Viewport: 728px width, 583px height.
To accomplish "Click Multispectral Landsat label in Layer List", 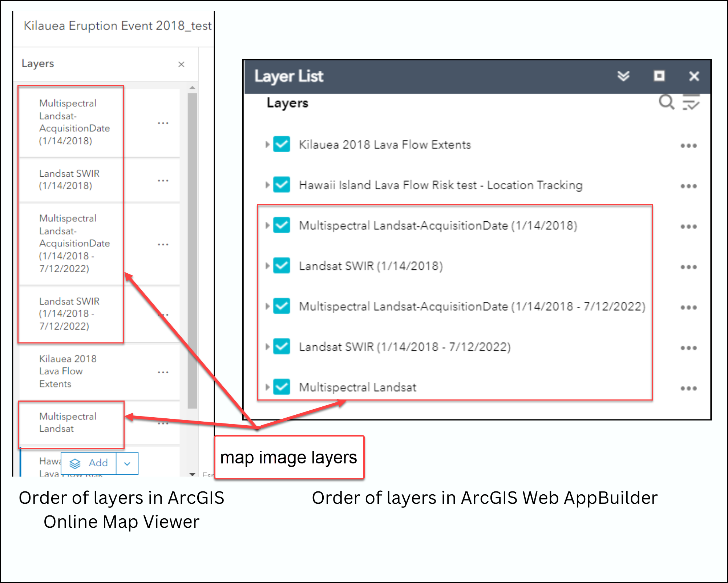I will click(357, 387).
